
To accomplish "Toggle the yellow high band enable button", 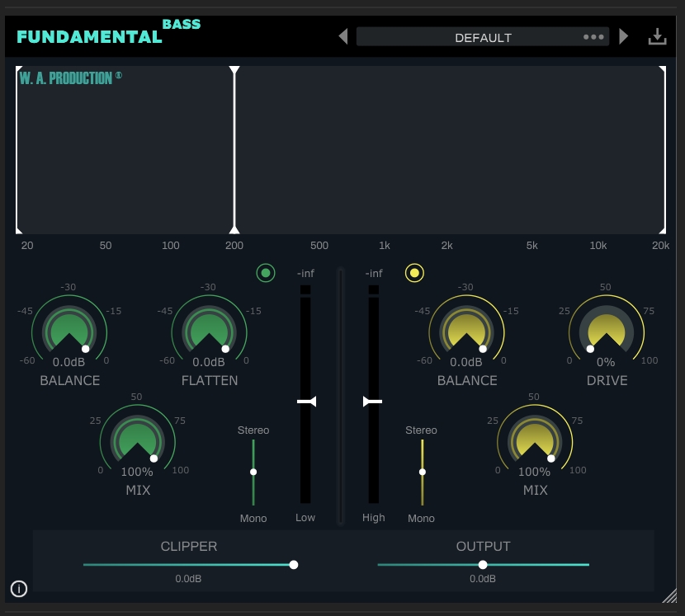I will (414, 273).
